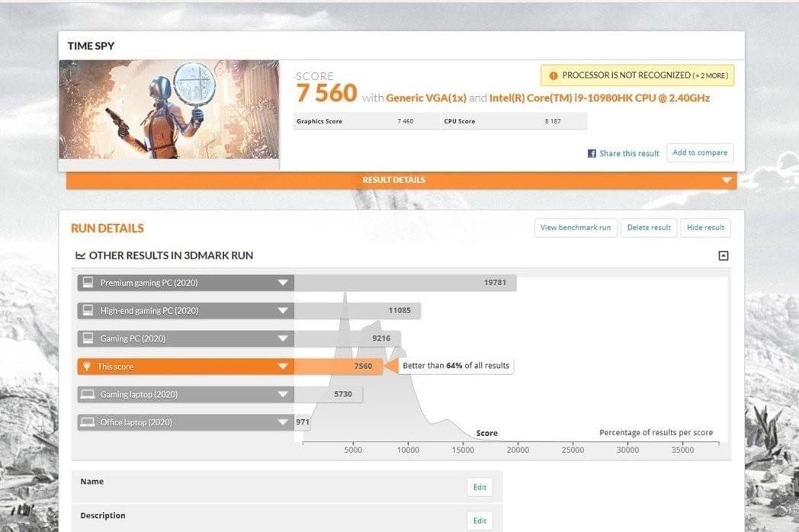Click the Better than 64% of all results tooltip
This screenshot has width=799, height=532.
click(x=456, y=366)
